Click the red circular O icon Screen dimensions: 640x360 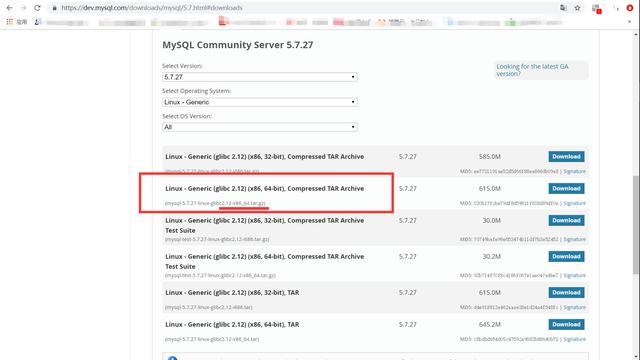(x=630, y=8)
